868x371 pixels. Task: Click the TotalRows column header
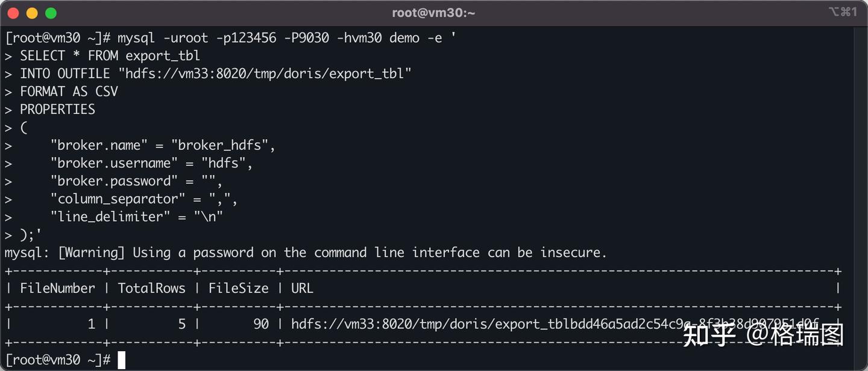[151, 288]
